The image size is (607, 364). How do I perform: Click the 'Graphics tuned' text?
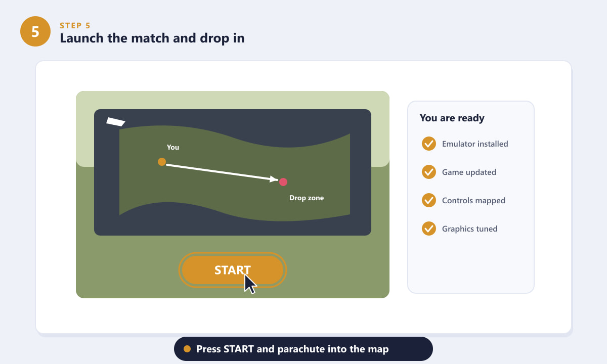[470, 229]
